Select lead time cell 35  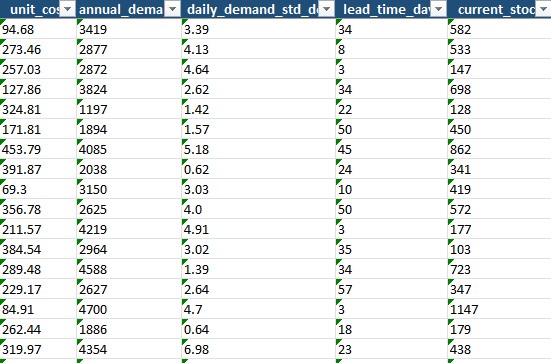click(x=391, y=249)
